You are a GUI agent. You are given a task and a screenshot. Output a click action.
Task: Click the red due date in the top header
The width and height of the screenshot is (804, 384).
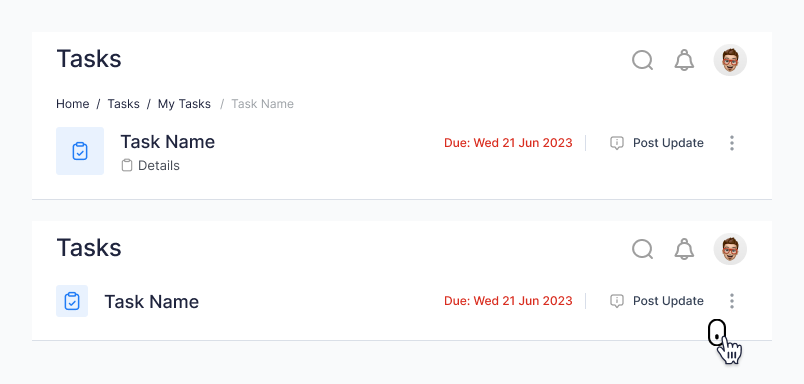point(508,143)
